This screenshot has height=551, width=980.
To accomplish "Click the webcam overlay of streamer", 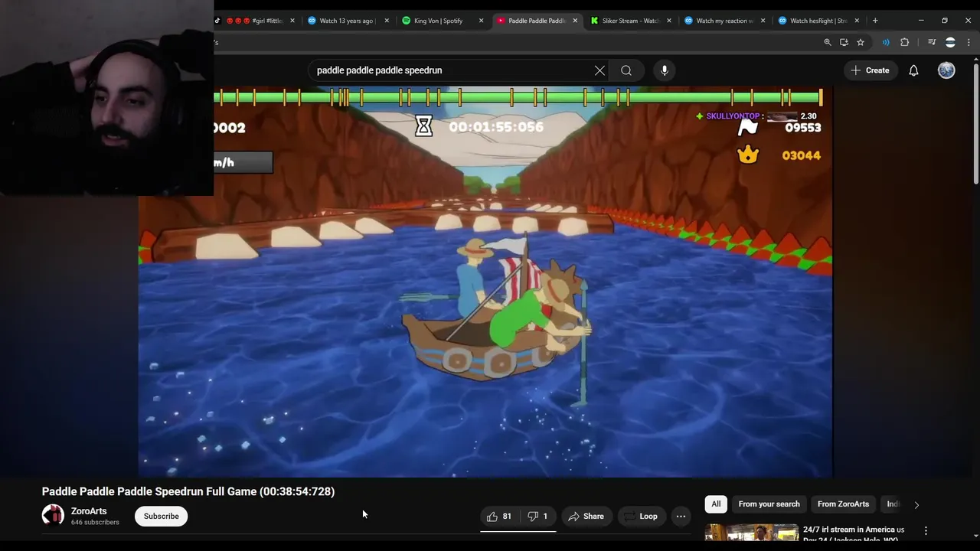I will [x=106, y=98].
